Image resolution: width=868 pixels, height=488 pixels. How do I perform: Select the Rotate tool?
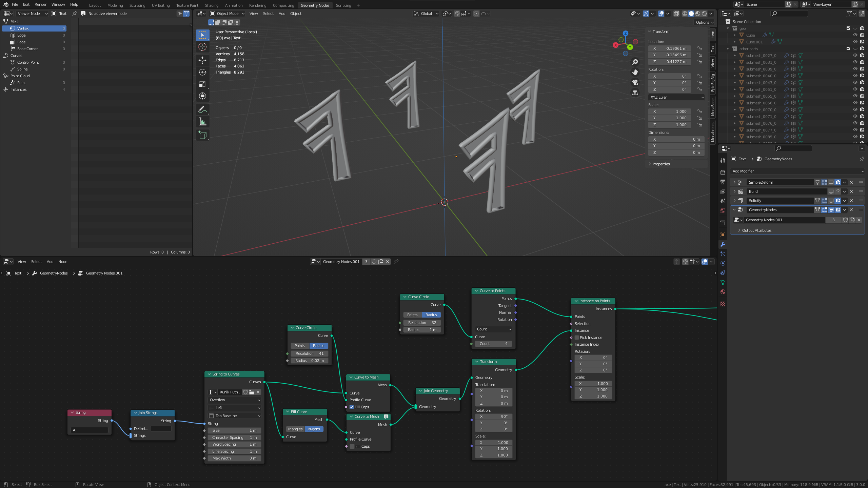202,72
